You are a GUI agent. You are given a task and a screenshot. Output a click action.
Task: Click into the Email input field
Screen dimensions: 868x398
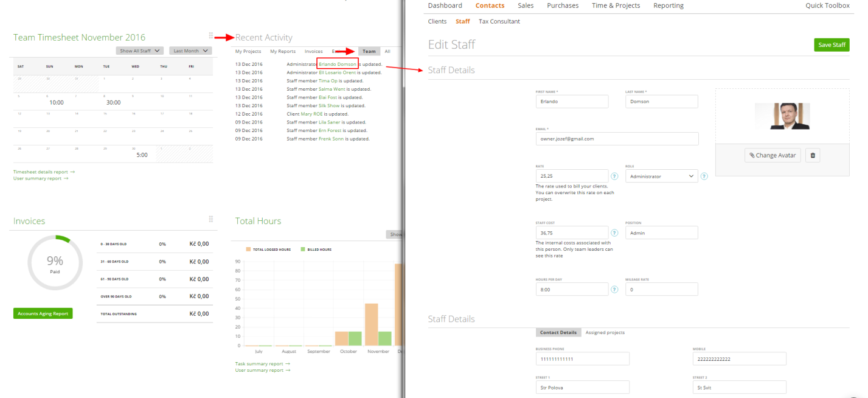(617, 139)
